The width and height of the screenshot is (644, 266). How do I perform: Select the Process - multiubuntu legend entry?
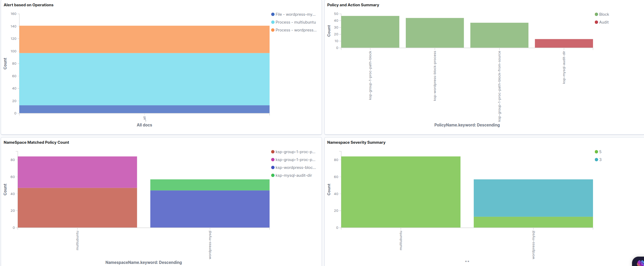293,22
